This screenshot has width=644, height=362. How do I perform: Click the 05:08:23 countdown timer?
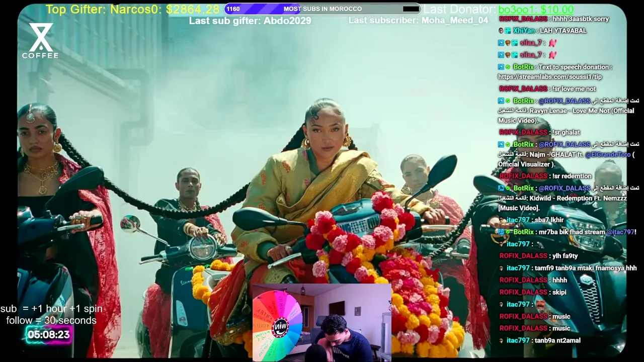click(49, 334)
